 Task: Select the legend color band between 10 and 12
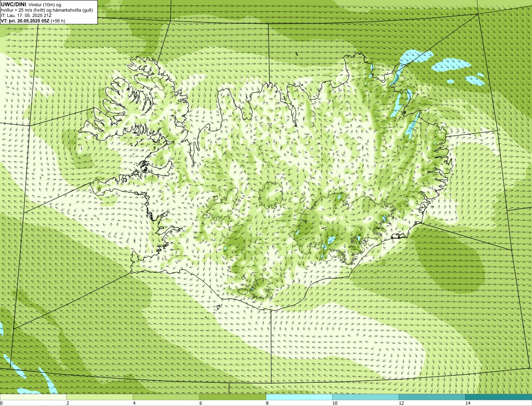click(x=366, y=397)
